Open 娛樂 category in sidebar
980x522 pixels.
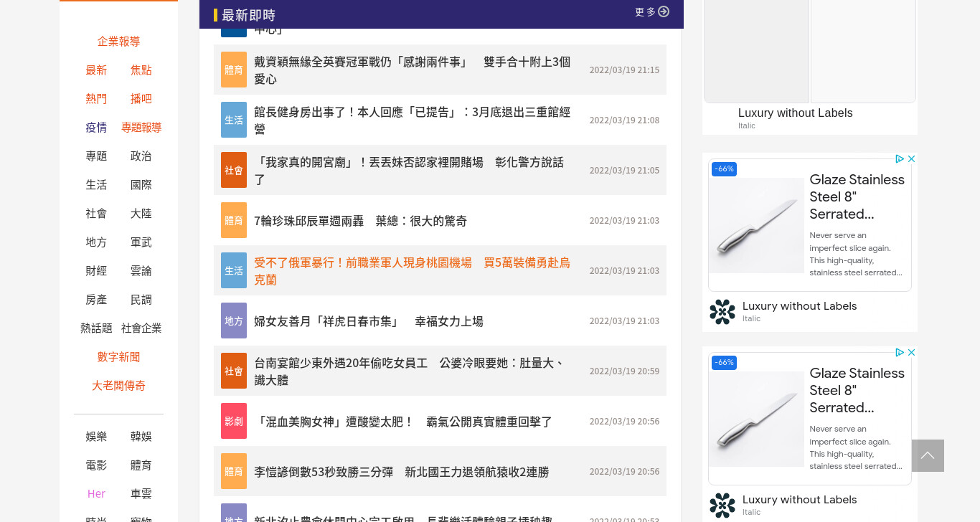click(96, 437)
